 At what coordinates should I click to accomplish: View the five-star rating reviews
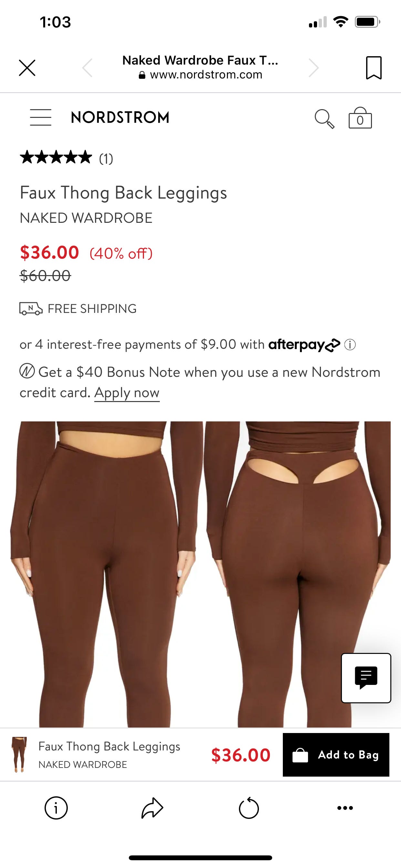(67, 158)
